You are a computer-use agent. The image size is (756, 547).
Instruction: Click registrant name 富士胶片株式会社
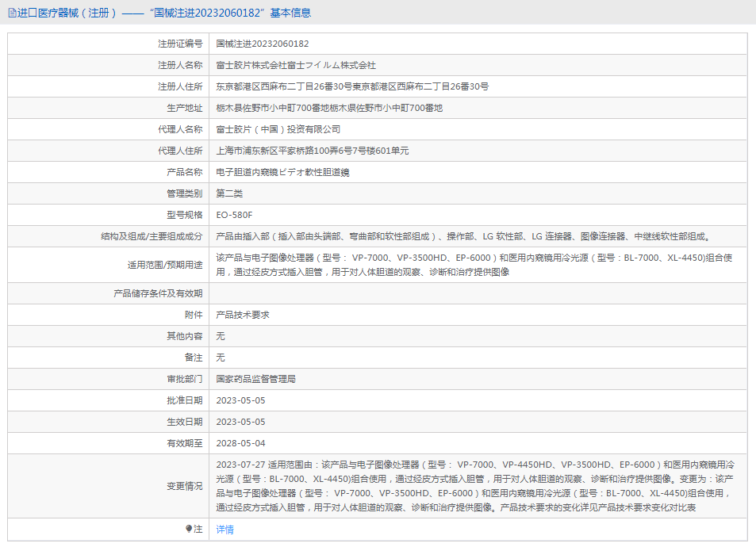click(x=296, y=65)
